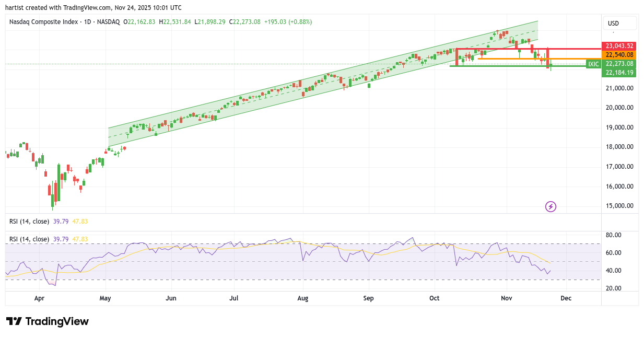Viewport: 644px width, 337px height.
Task: Click the Nasdaq Composite Index title
Action: coord(44,22)
